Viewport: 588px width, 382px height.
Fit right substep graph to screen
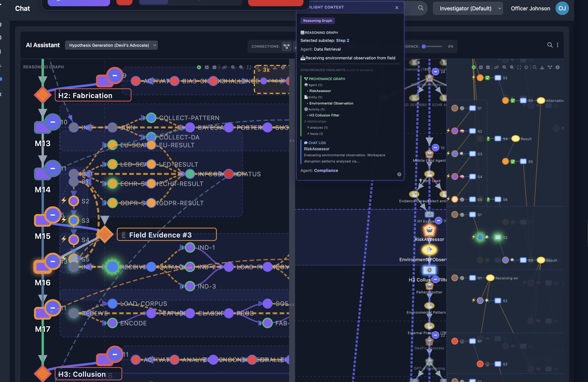519,67
